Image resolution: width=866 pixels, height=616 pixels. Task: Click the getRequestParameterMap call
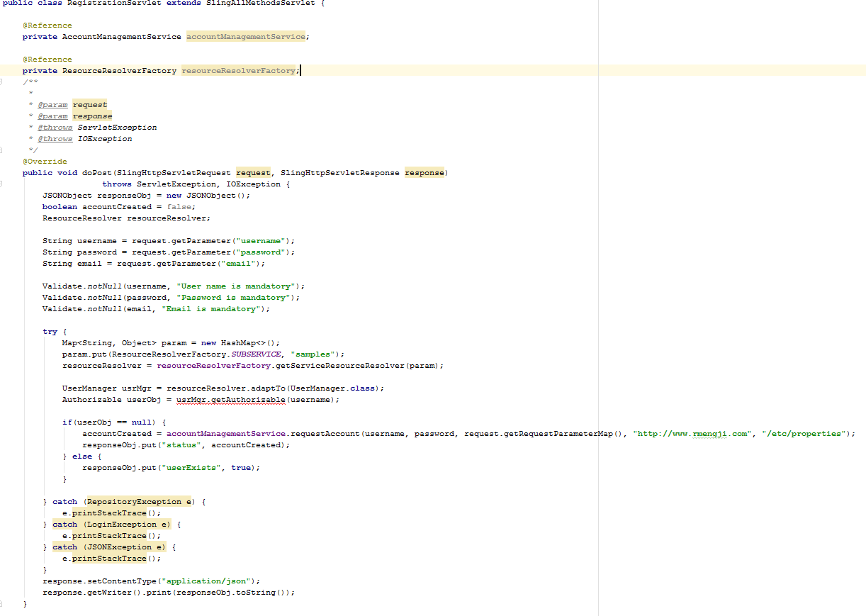558,434
